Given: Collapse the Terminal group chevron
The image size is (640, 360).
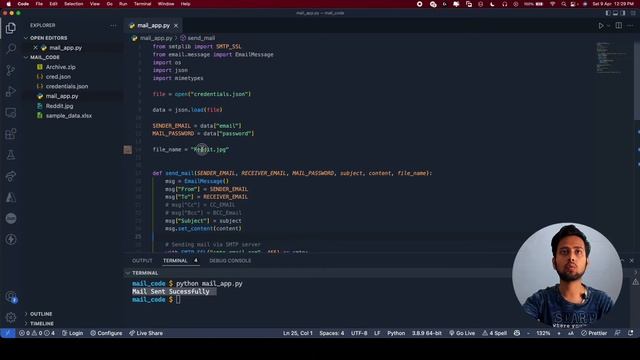Looking at the screenshot, I should 128,273.
